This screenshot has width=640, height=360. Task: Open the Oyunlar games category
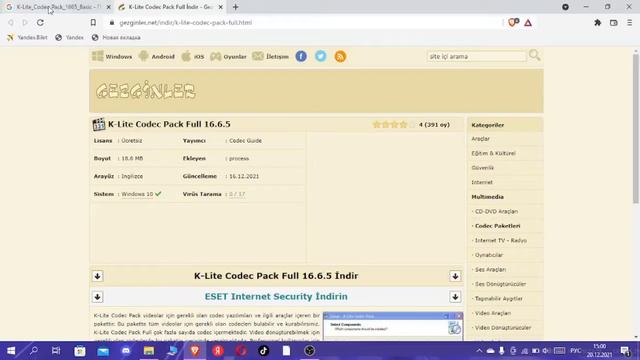tap(228, 56)
